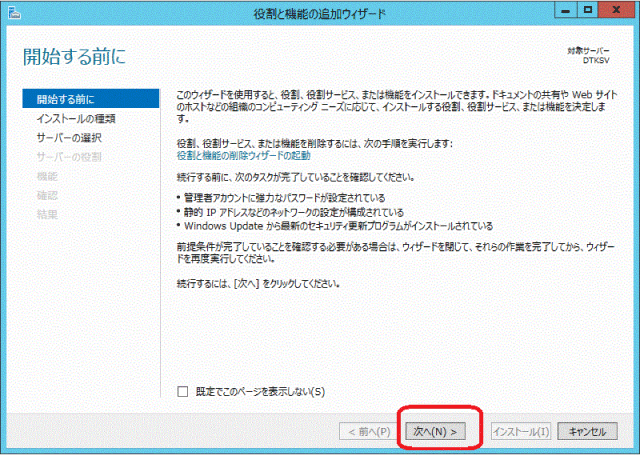Image resolution: width=640 pixels, height=455 pixels.
Task: Click the wizard icon in title bar
Action: 14,13
